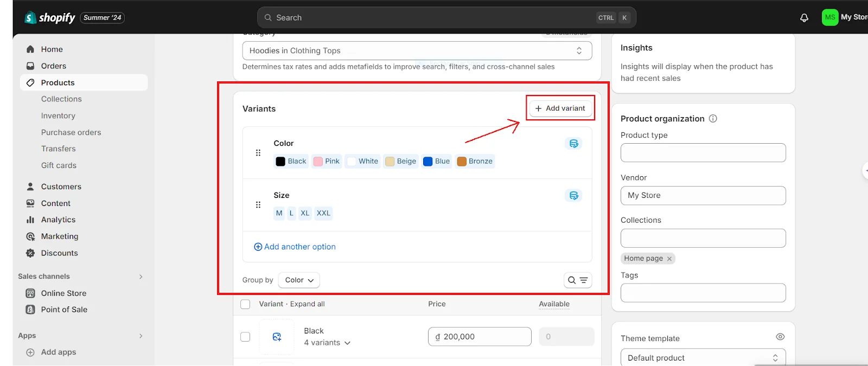Open the MS store avatar menu
This screenshot has width=868, height=366.
[x=830, y=17]
